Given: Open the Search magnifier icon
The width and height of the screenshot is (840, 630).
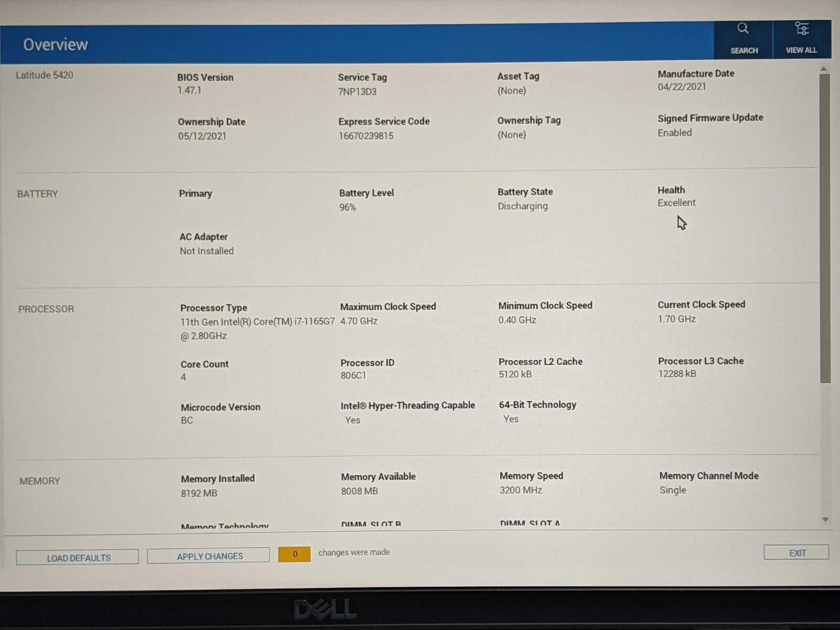Looking at the screenshot, I should [743, 29].
